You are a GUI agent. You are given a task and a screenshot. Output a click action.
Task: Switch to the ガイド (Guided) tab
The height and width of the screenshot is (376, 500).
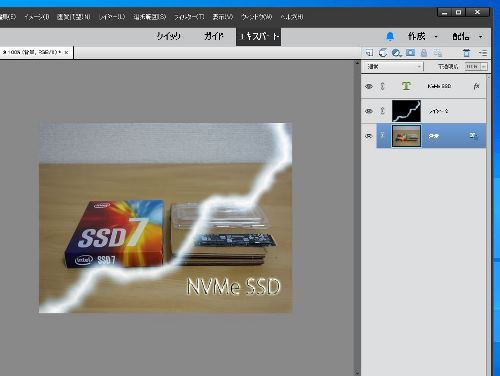[214, 36]
